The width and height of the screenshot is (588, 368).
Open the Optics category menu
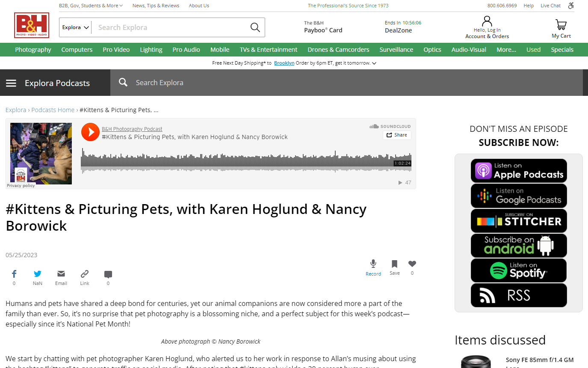tap(432, 50)
